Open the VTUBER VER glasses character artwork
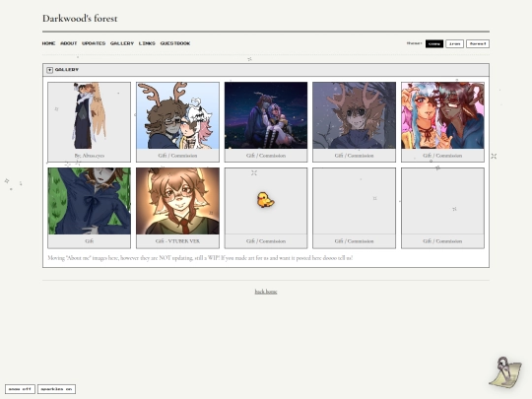Image resolution: width=532 pixels, height=399 pixels. point(177,201)
